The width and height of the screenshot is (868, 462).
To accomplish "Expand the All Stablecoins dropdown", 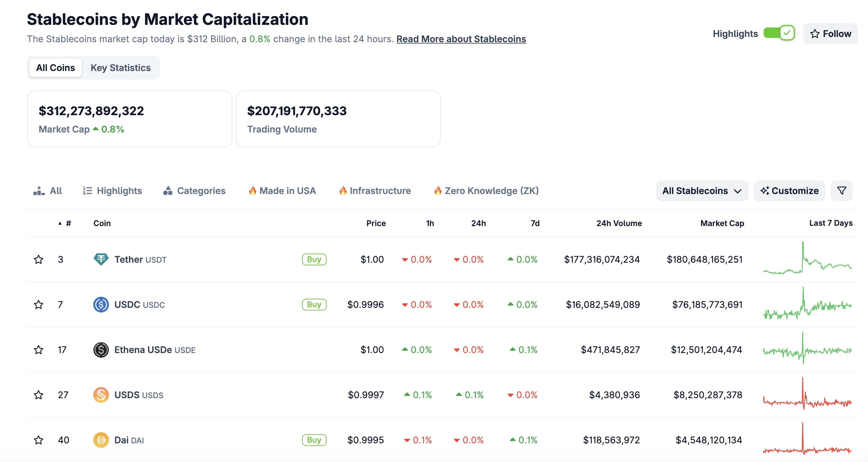I will click(701, 191).
